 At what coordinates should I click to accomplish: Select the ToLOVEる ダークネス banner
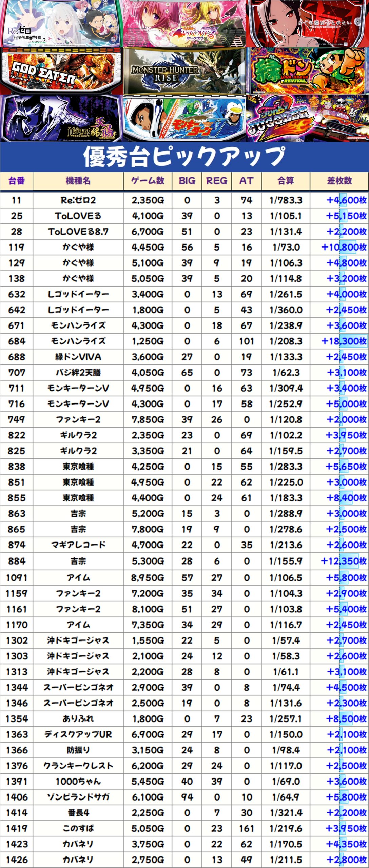(184, 23)
